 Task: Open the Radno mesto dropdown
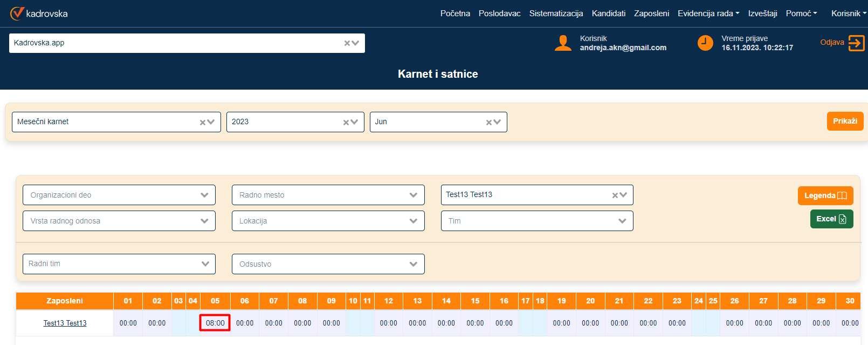(x=414, y=195)
